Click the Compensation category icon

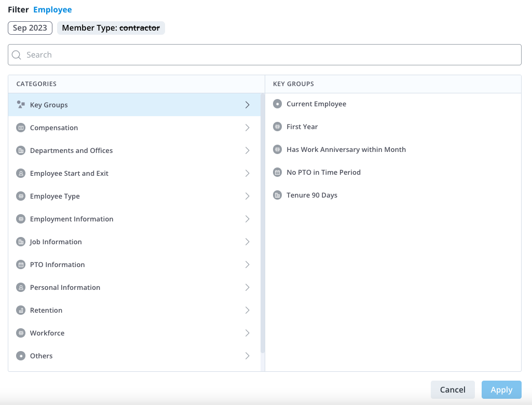click(21, 128)
